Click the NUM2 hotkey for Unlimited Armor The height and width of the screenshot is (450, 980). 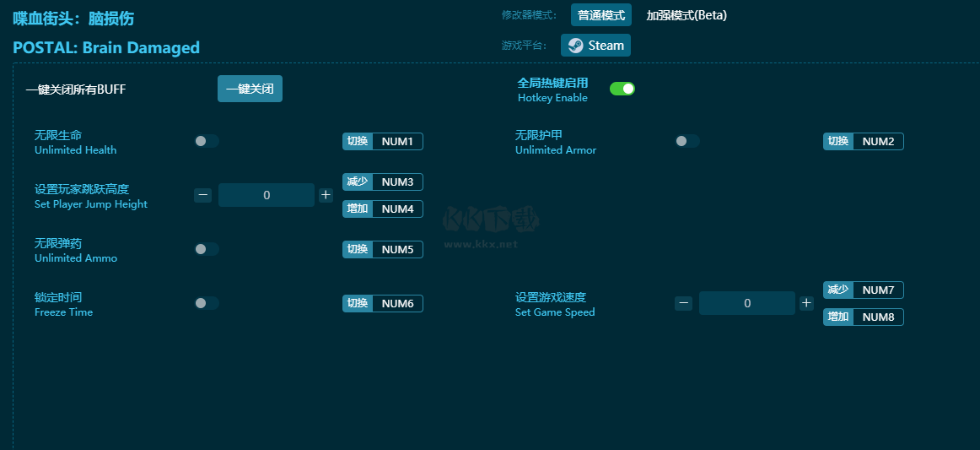click(863, 142)
